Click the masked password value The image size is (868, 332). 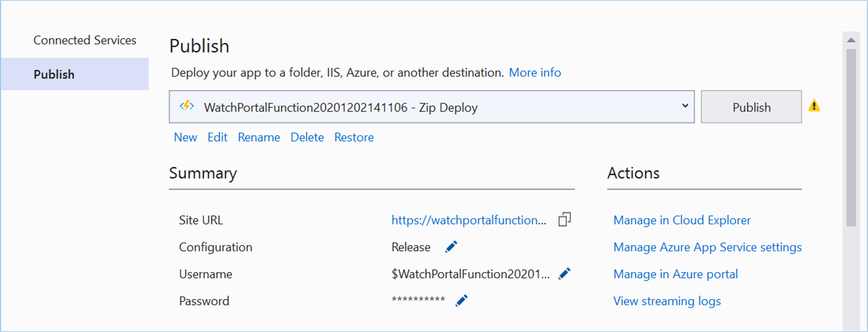pos(418,300)
